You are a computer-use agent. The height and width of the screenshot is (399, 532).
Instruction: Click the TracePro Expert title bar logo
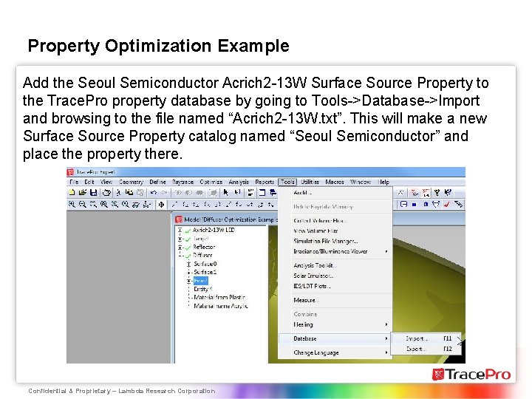71,172
